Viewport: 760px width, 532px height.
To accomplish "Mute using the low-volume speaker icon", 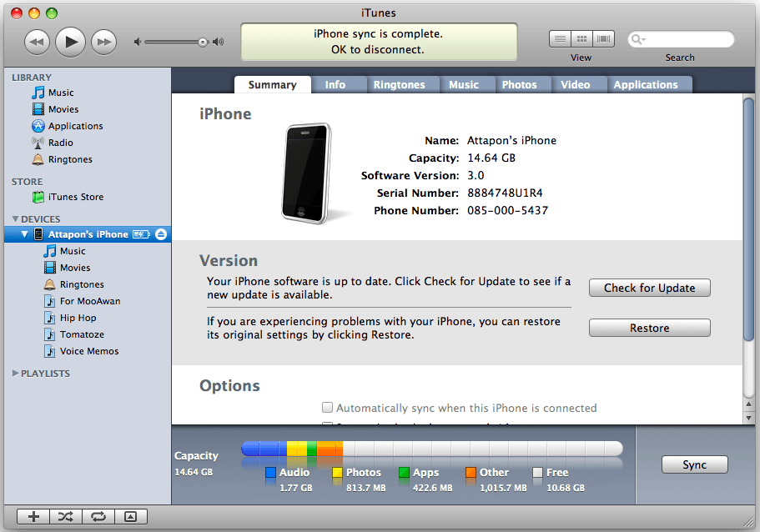I will click(138, 43).
